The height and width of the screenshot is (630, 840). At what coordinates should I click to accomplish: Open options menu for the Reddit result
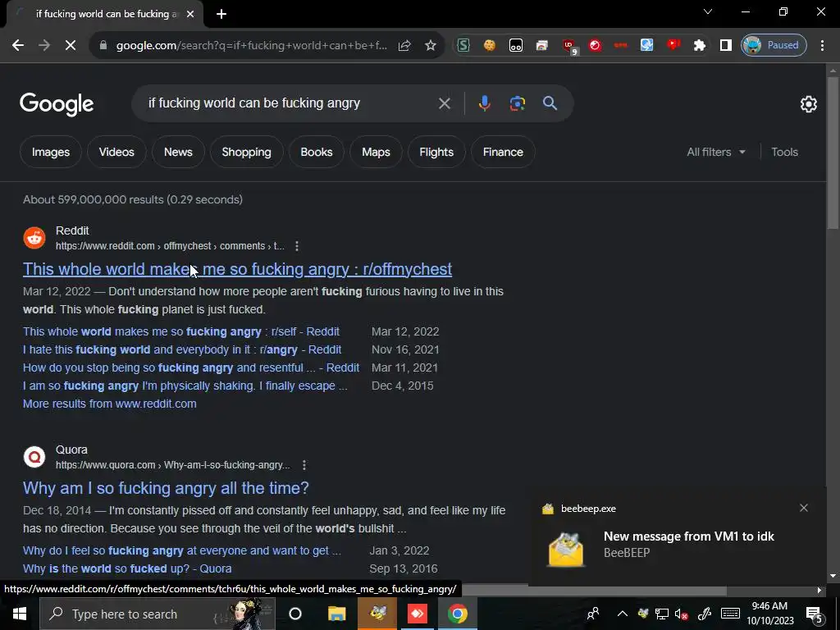pyautogui.click(x=297, y=246)
